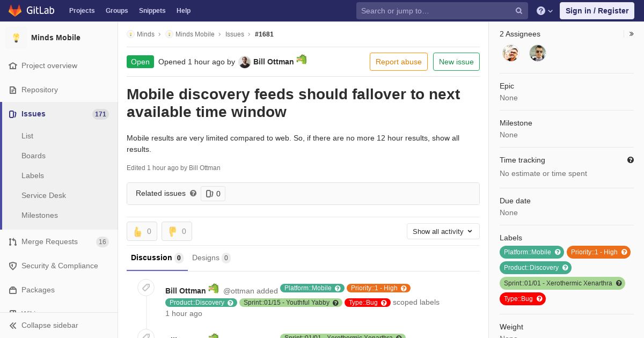Switch to the Designs tab
Viewport: 644px width, 338px height.
click(x=211, y=258)
